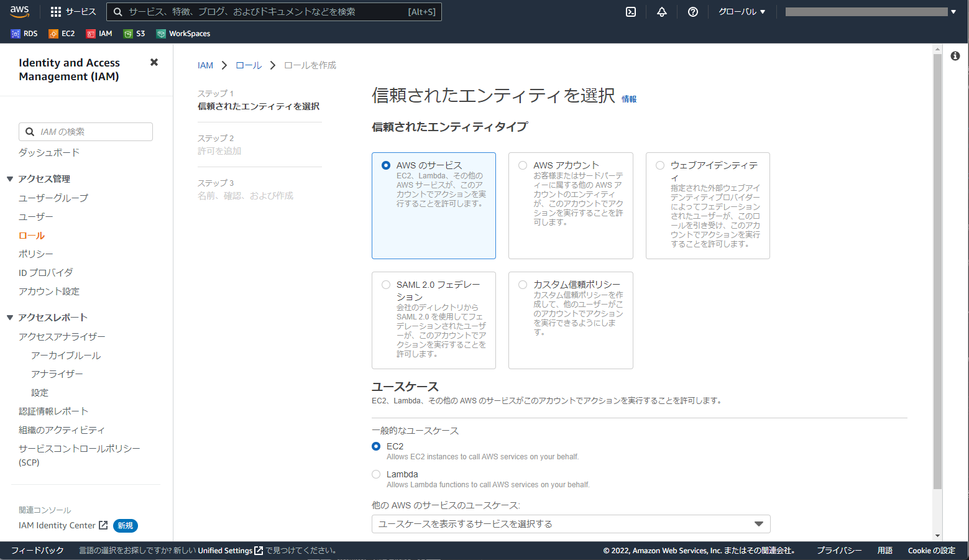Open the 用語 footer link
969x560 pixels.
(885, 551)
